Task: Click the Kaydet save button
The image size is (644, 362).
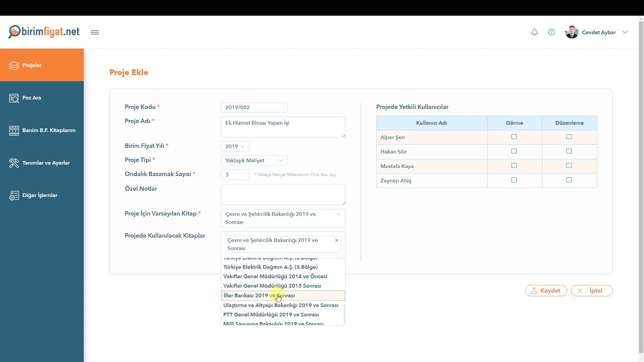Action: coord(546,291)
